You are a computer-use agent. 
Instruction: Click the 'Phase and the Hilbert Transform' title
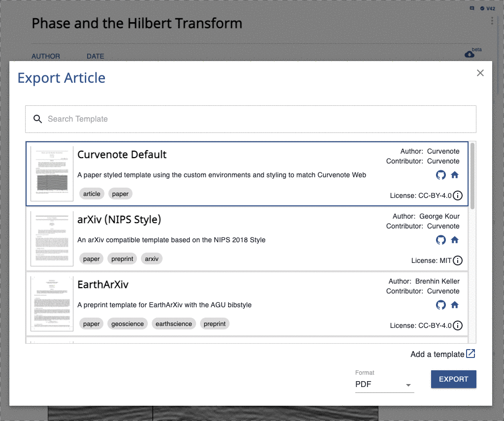click(x=137, y=24)
